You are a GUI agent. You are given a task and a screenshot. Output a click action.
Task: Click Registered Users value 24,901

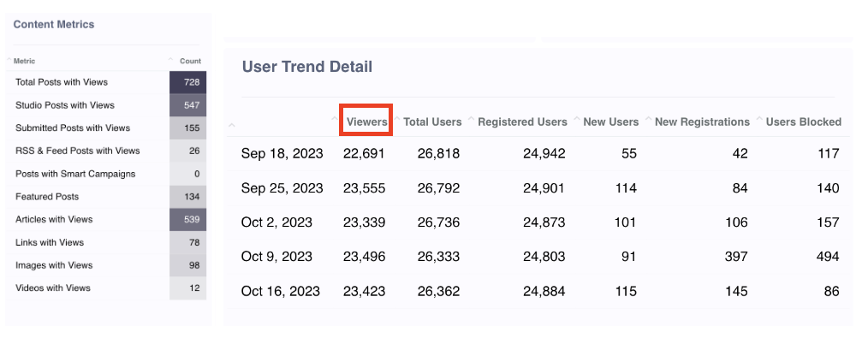(x=544, y=188)
